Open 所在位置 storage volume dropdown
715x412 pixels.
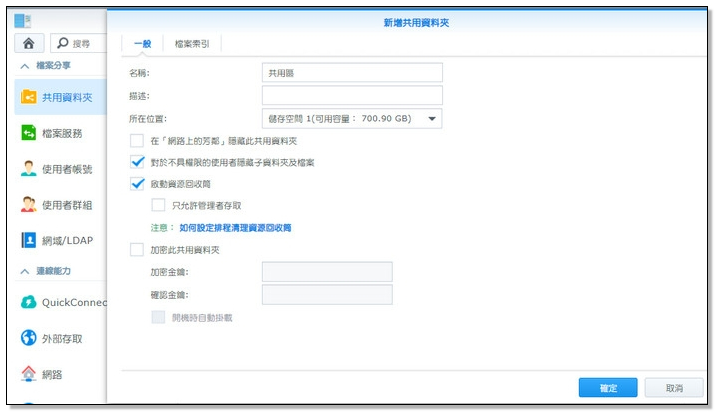pyautogui.click(x=352, y=119)
